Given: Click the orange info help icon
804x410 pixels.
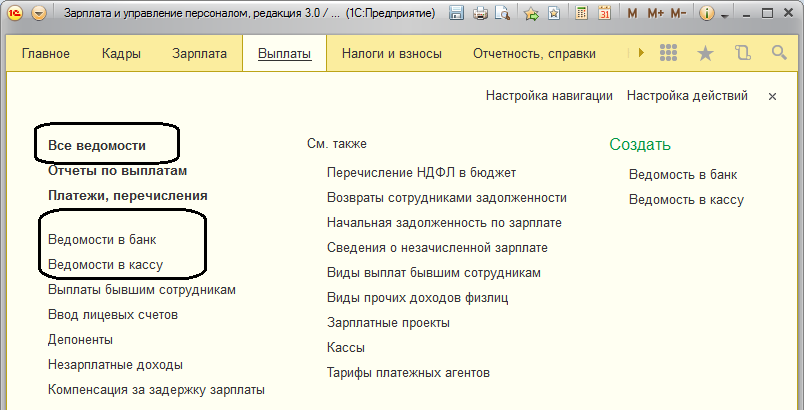Looking at the screenshot, I should coord(707,14).
